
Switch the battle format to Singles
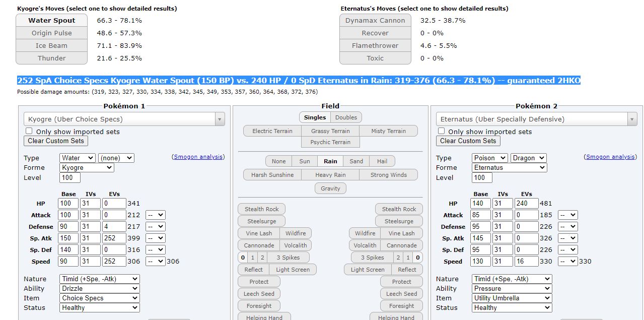point(315,117)
